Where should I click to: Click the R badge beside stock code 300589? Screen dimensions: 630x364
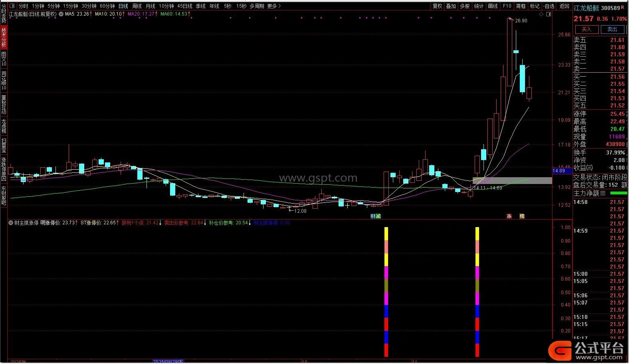[623, 7]
